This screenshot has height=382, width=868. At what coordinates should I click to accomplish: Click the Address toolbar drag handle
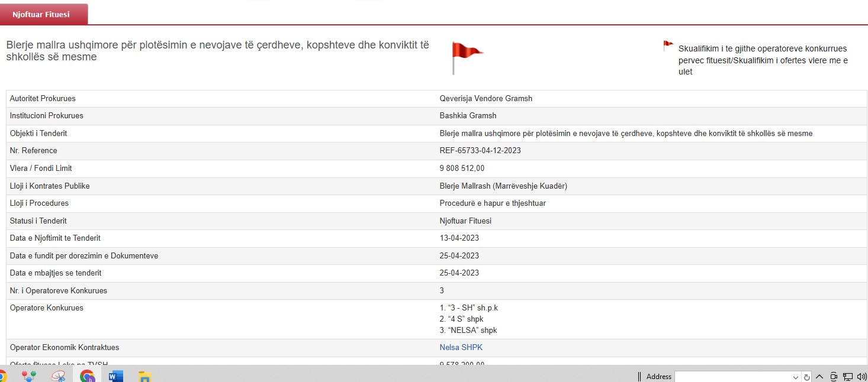(x=639, y=377)
